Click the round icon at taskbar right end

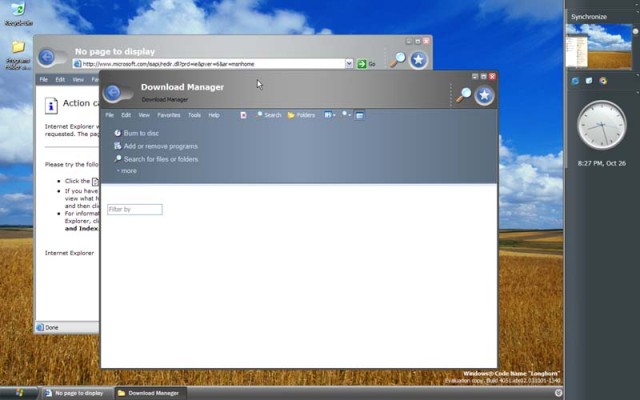click(558, 393)
